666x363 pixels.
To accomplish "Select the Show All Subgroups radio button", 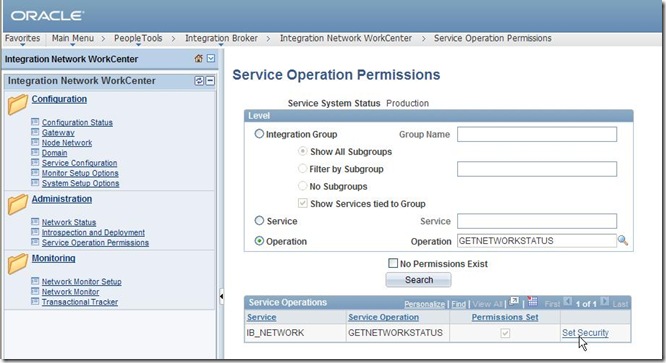I will pos(302,151).
